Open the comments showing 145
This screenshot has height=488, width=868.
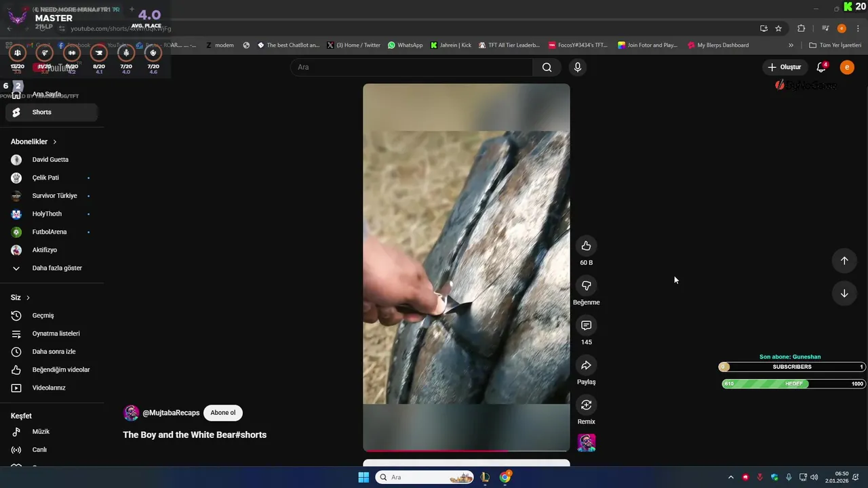(586, 325)
